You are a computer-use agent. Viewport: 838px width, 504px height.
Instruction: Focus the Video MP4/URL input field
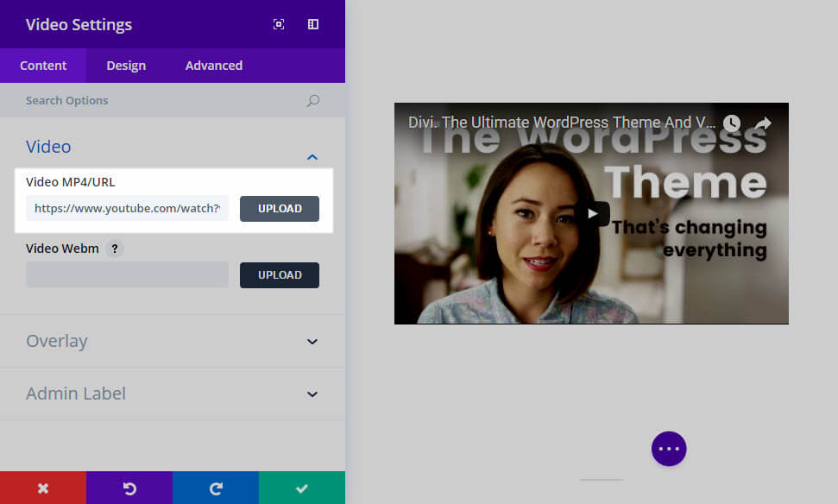click(x=127, y=209)
